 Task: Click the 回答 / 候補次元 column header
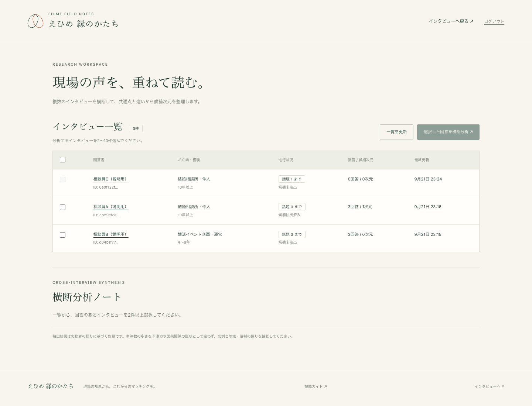[361, 160]
